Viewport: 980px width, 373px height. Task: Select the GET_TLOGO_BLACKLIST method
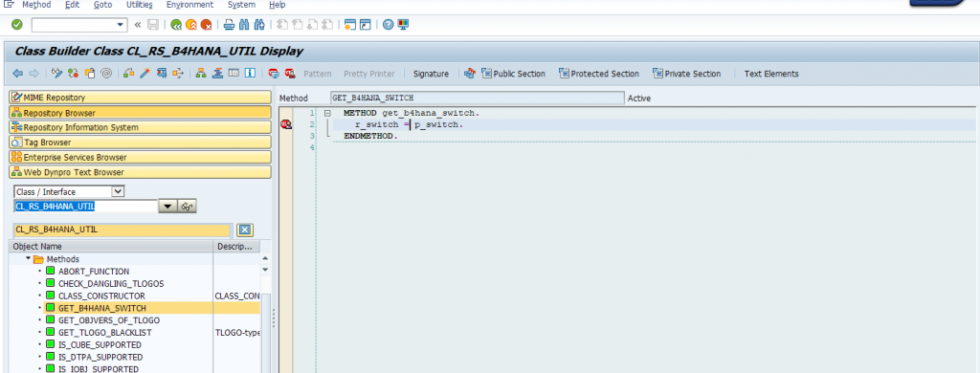pos(105,333)
